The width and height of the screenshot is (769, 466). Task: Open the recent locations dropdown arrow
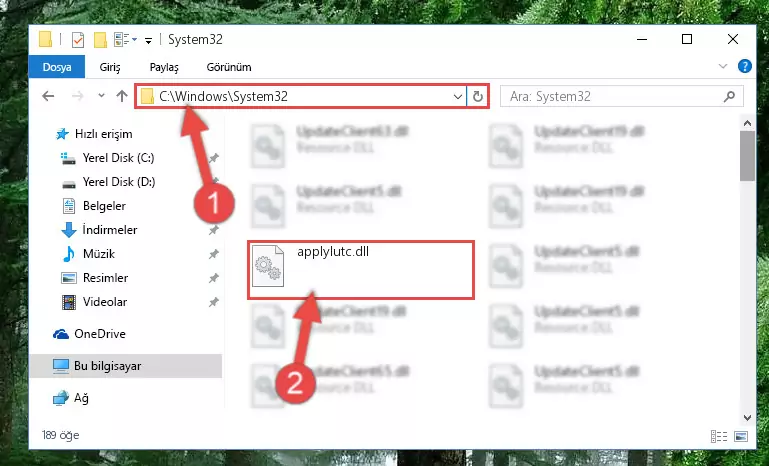coord(101,96)
